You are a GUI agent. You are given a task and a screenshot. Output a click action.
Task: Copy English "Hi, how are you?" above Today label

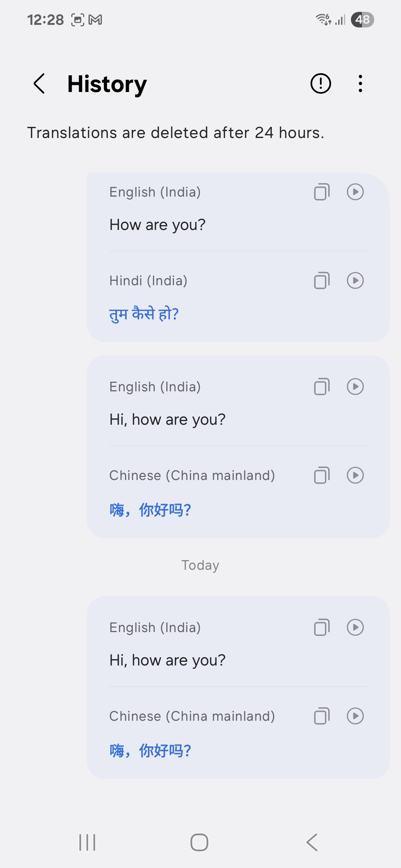[x=322, y=387]
